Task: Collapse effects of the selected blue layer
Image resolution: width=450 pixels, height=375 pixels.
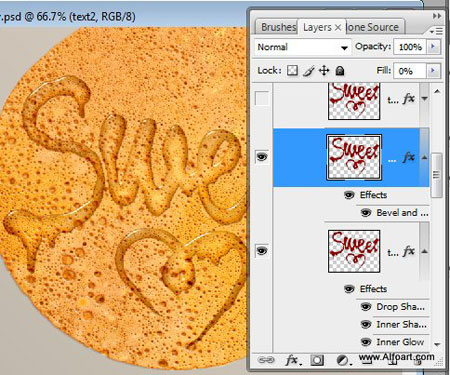Action: [424, 157]
